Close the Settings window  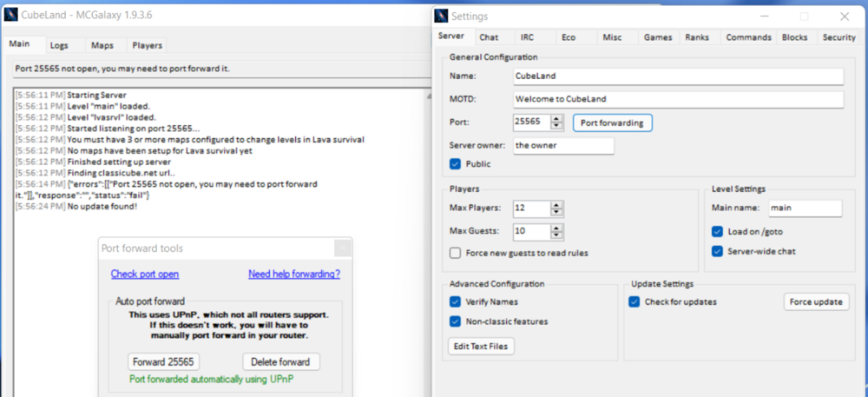pos(845,17)
